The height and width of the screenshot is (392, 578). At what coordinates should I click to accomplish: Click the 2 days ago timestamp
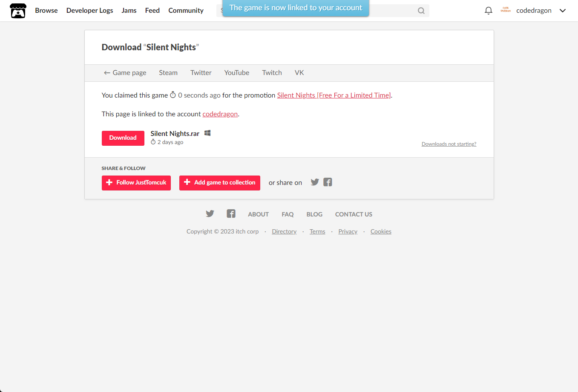pos(167,142)
